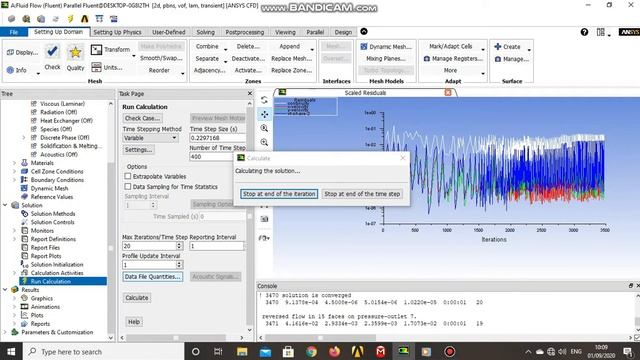Select Boundary Conditions in the tree

point(57,180)
